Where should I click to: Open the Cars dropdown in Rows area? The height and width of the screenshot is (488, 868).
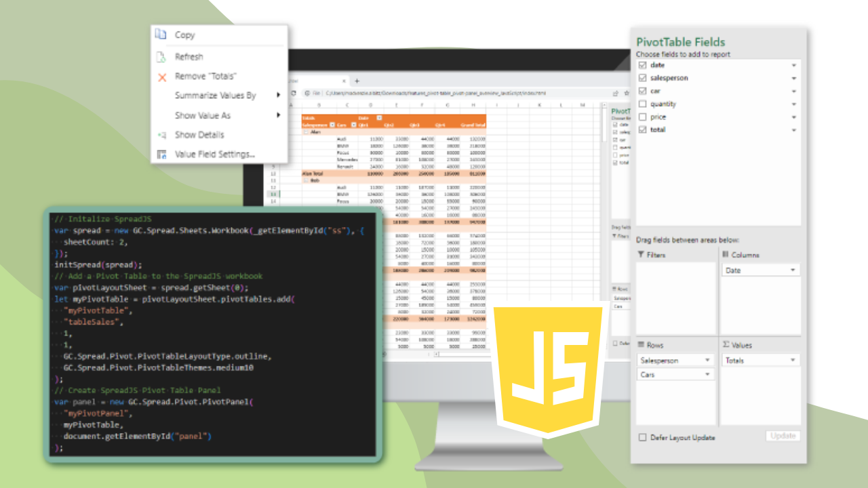pos(707,374)
